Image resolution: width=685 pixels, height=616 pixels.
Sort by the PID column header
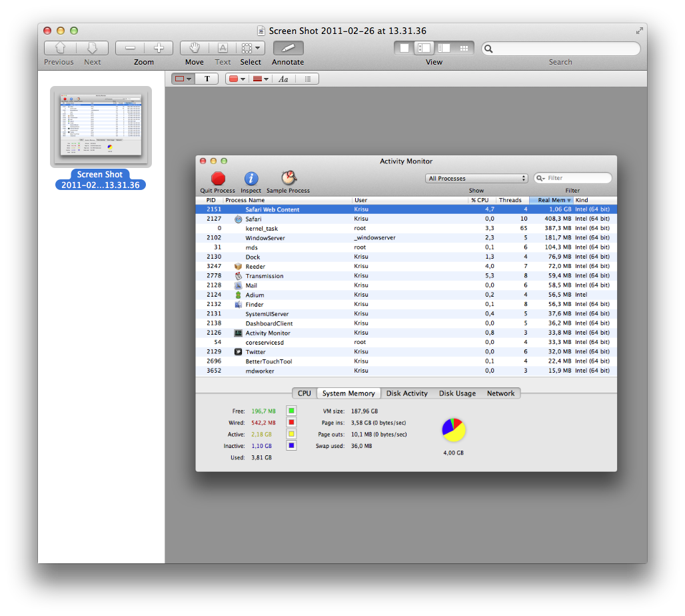pos(210,200)
